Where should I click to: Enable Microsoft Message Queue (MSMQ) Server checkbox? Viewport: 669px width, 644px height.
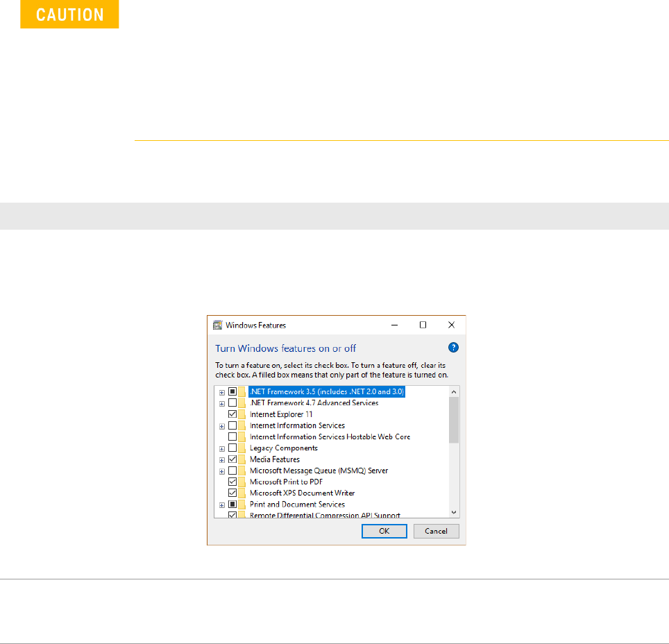(232, 471)
